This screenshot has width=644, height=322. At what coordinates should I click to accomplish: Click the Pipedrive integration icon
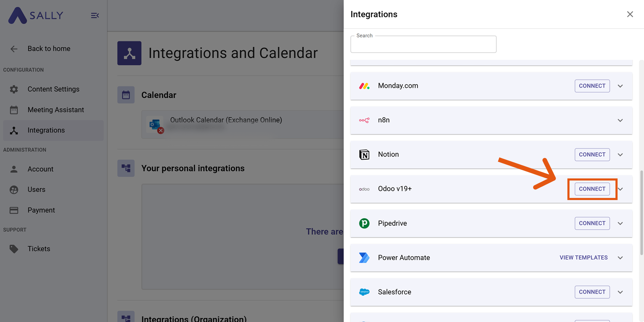[364, 223]
